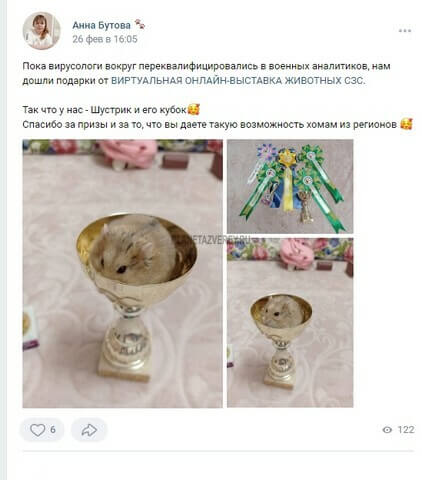This screenshot has width=422, height=480.
Task: Open small hamster in cup photo
Action: [290, 323]
